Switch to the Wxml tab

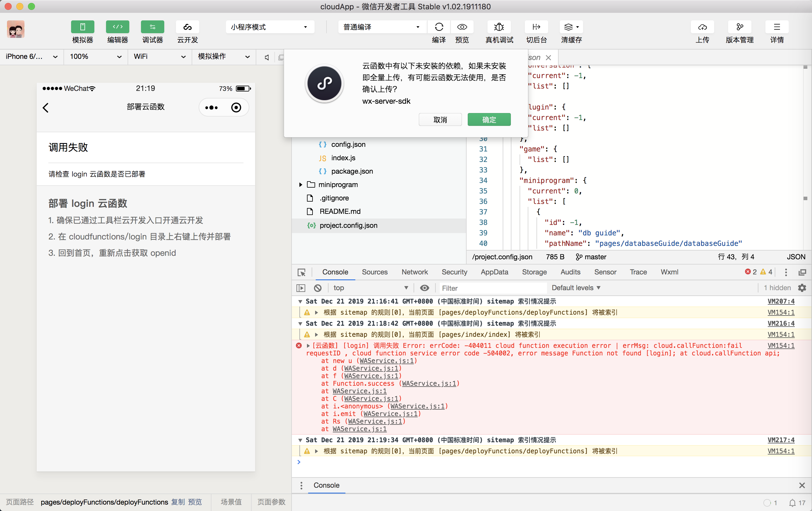pyautogui.click(x=669, y=272)
